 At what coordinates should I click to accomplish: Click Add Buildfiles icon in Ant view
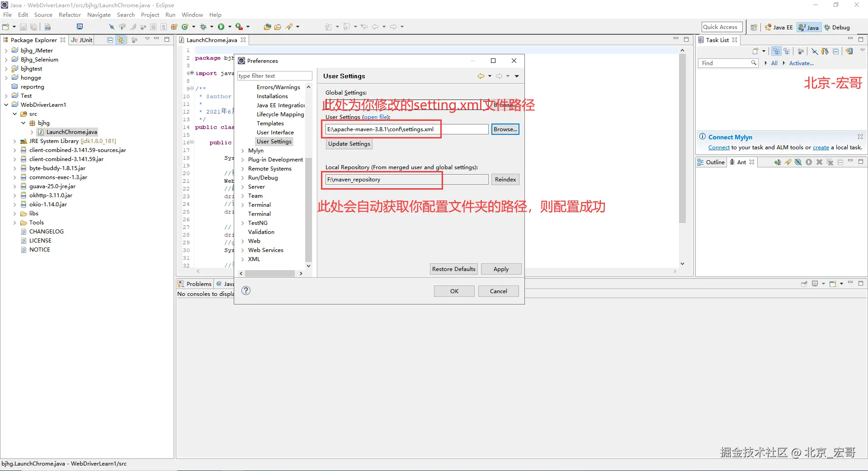778,162
